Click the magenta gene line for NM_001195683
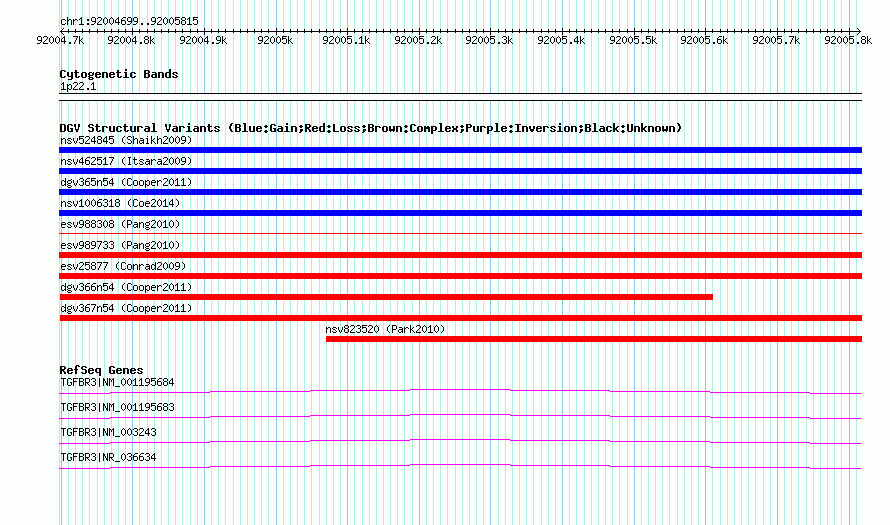The height and width of the screenshot is (525, 890). tap(460, 417)
